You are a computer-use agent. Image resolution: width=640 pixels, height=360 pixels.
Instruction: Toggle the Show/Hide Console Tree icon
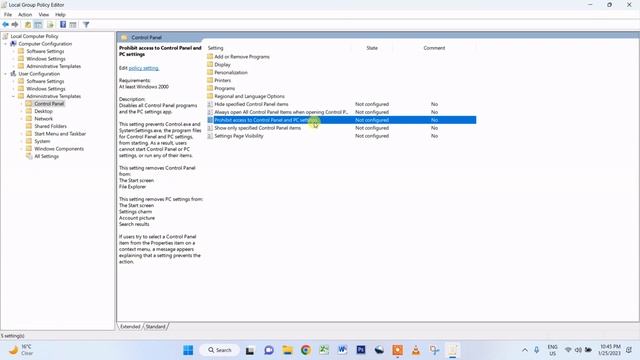[x=38, y=25]
